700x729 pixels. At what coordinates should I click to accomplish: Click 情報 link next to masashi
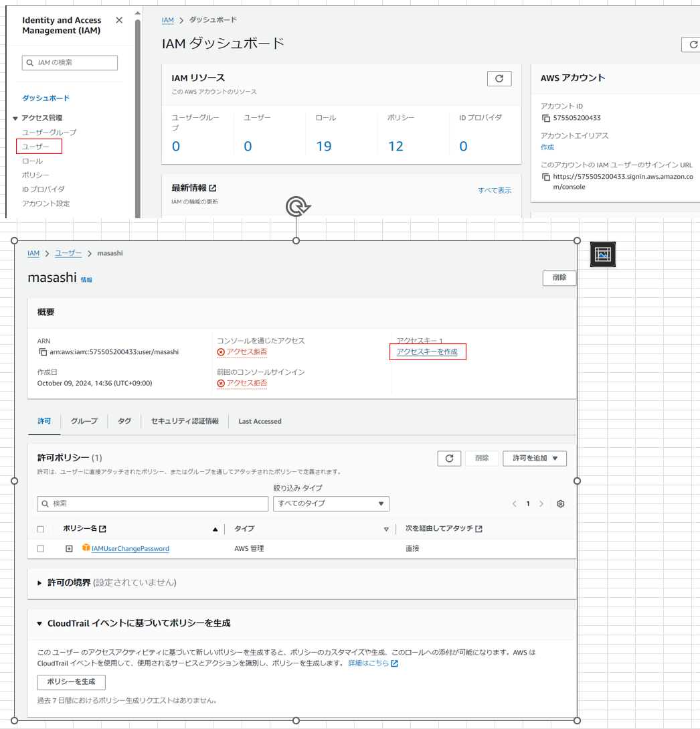[x=86, y=280]
